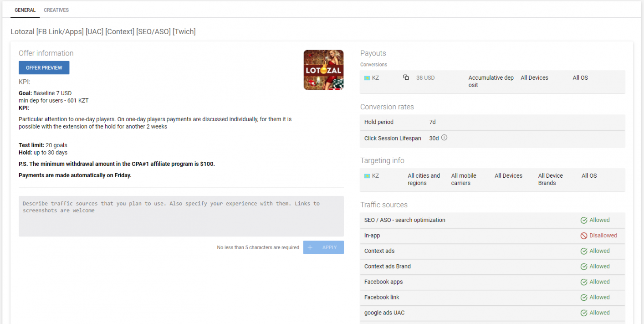Screen dimensions: 644x324
Task: Click the Conversions label under Payouts
Action: 373,65
